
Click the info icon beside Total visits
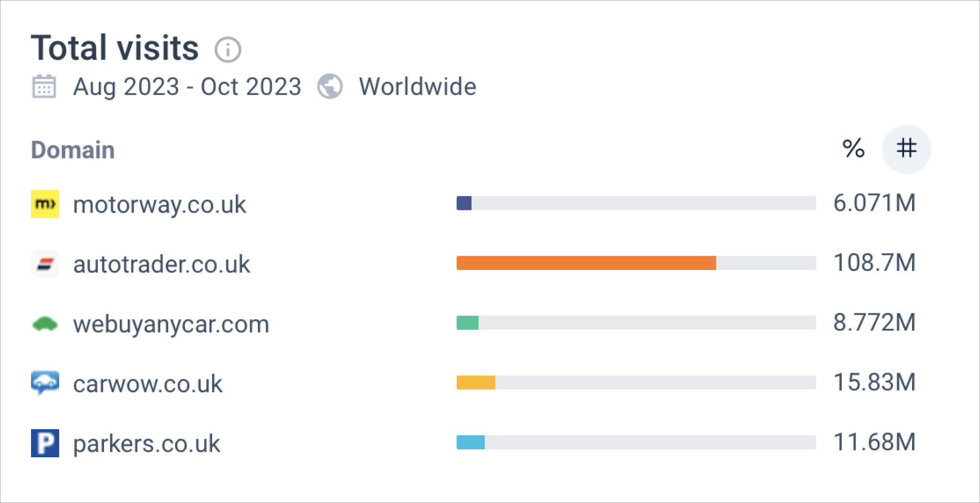pos(227,49)
